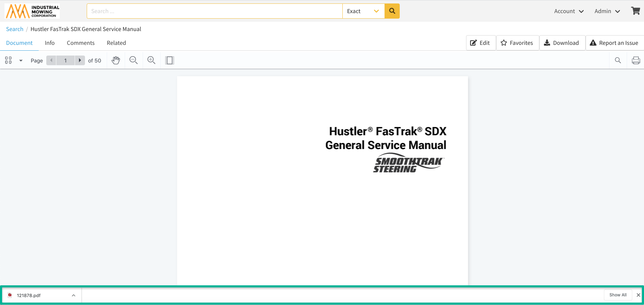The image size is (644, 305).
Task: Expand the Exact search type dropdown
Action: tap(363, 11)
